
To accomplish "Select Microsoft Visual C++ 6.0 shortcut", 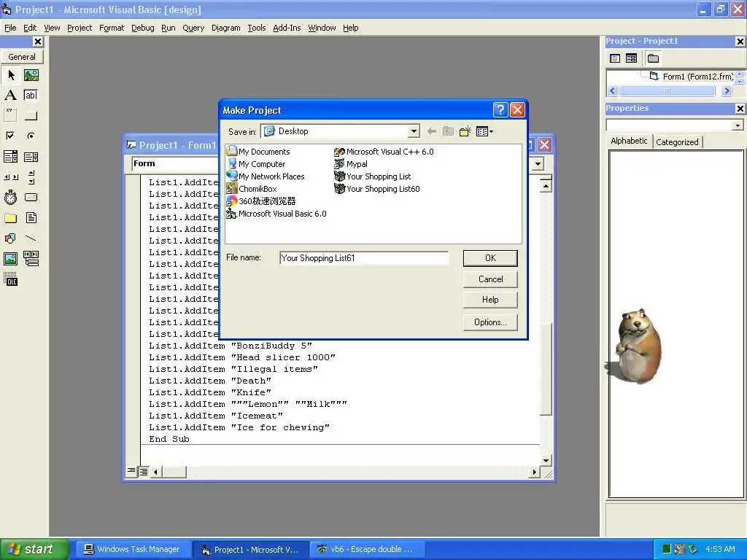I will [x=384, y=152].
